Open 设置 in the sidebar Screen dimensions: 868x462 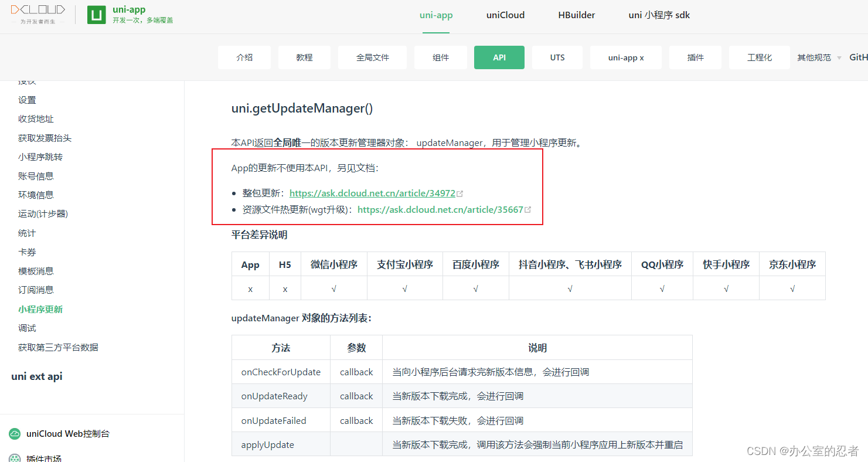pos(27,100)
